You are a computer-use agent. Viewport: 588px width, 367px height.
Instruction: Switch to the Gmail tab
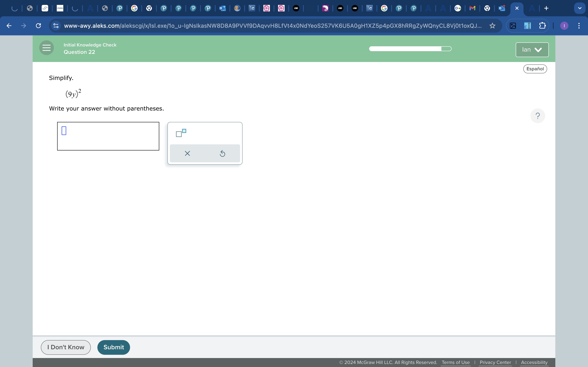pos(472,9)
